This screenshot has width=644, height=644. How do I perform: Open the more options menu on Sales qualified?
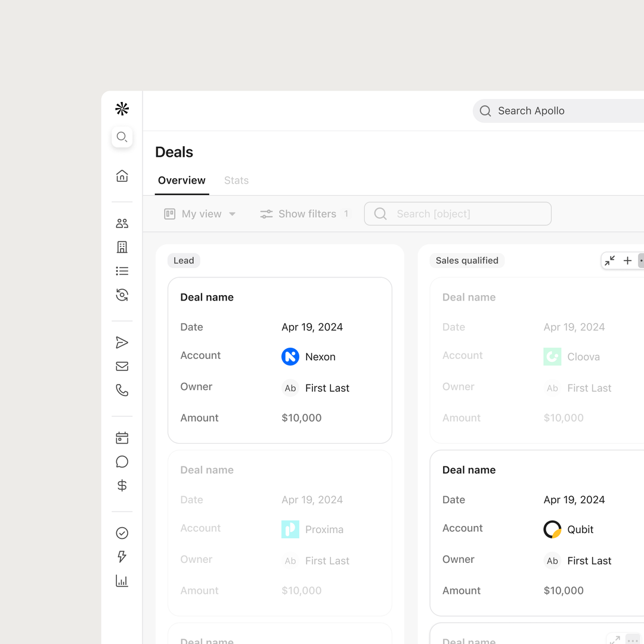point(642,261)
